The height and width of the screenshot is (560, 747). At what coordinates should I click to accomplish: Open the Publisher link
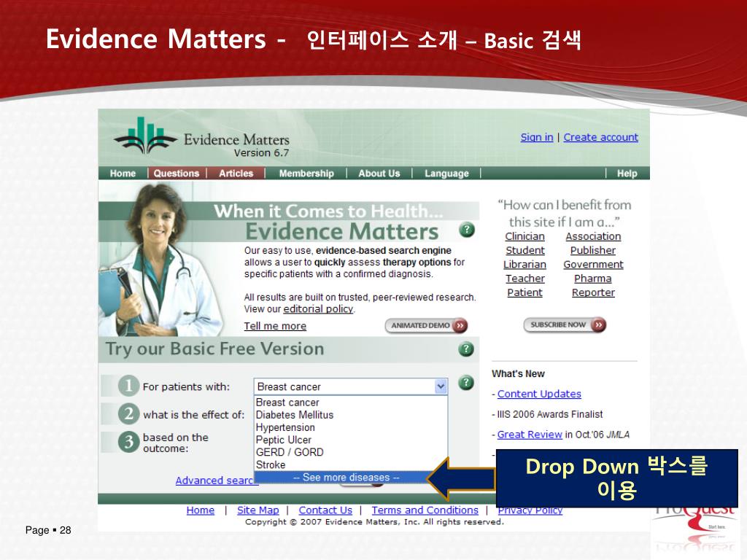coord(592,250)
